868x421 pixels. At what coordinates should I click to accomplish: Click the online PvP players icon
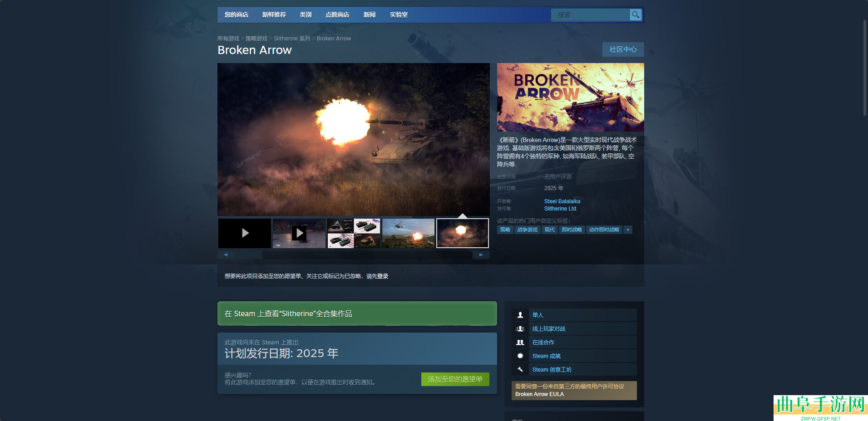click(x=520, y=328)
